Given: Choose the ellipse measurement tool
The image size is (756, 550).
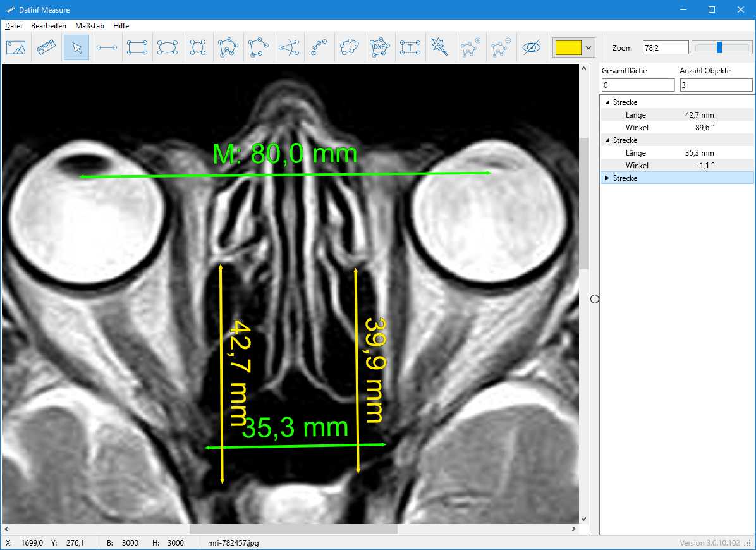Looking at the screenshot, I should tap(168, 47).
